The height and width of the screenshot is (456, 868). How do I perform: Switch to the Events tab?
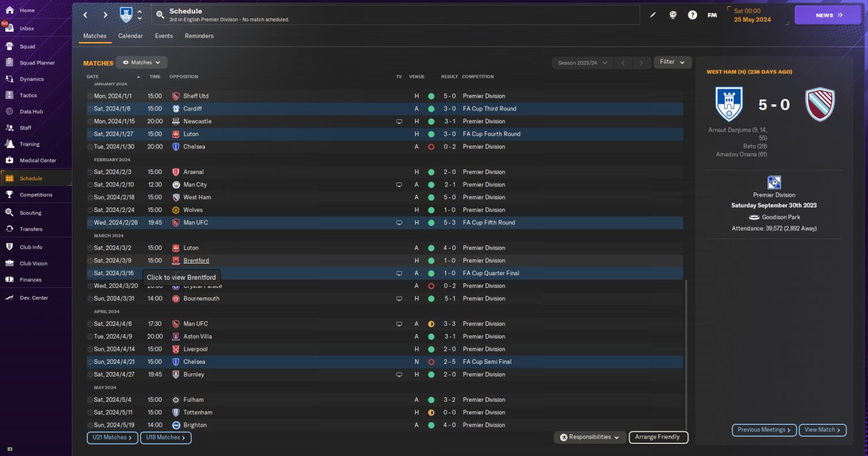click(163, 36)
